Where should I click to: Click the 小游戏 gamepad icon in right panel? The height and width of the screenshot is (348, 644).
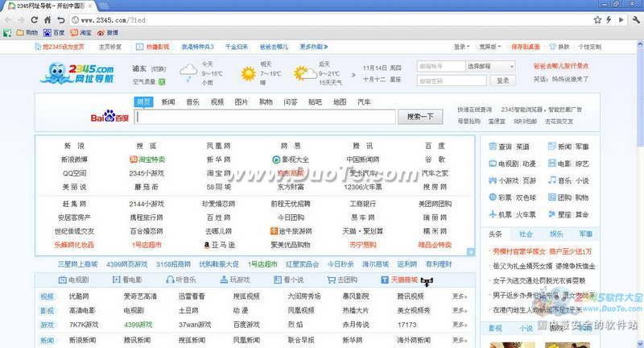point(493,180)
